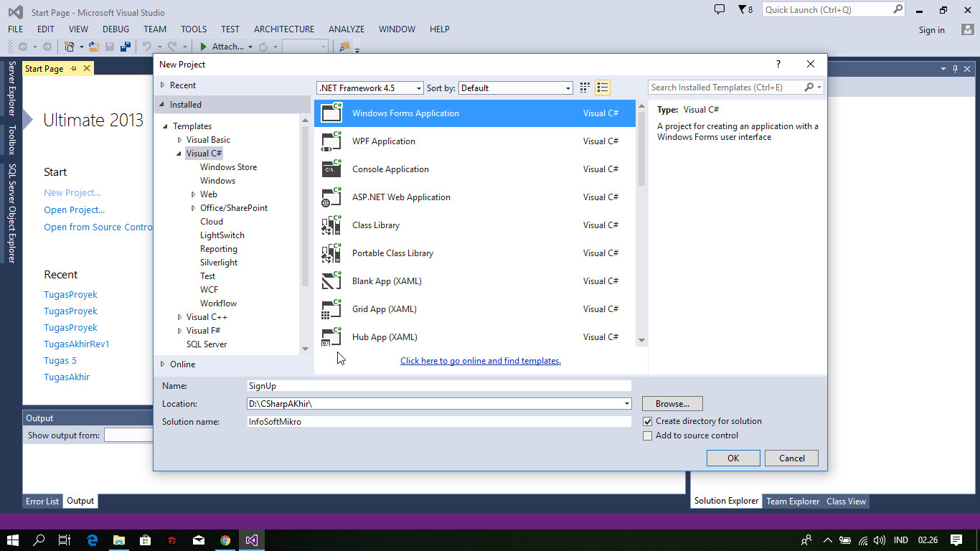Switch to the Team Explorer tab

pos(793,501)
